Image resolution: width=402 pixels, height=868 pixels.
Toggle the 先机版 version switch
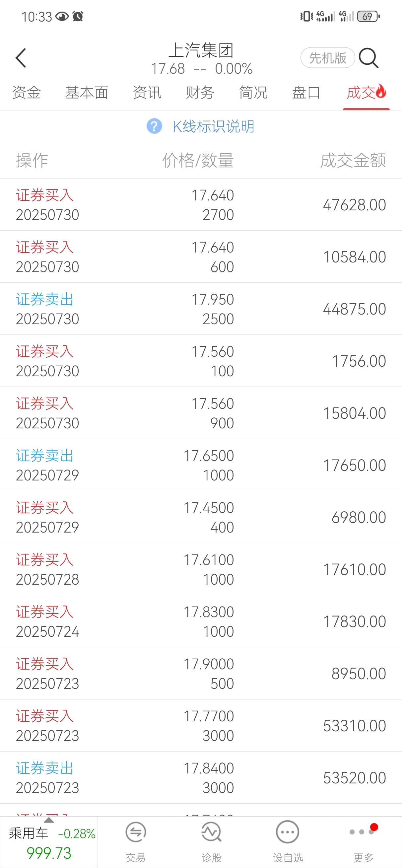coord(327,58)
